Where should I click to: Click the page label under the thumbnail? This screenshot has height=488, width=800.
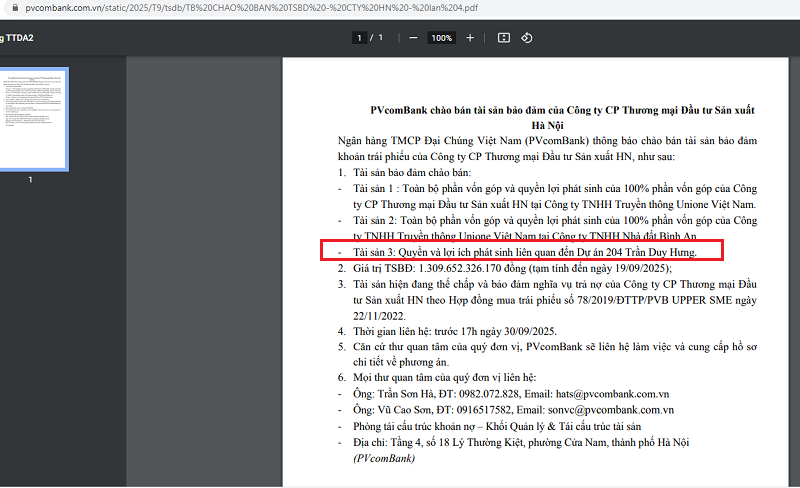30,180
